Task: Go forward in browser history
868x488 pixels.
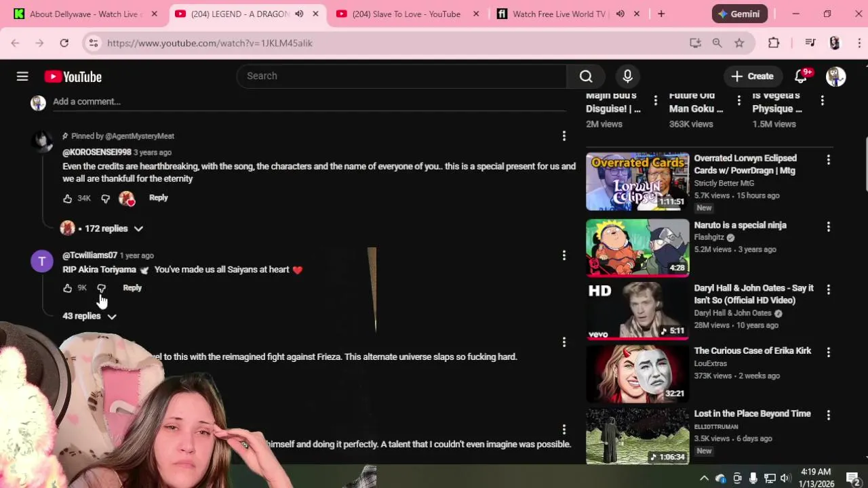Action: pos(39,43)
